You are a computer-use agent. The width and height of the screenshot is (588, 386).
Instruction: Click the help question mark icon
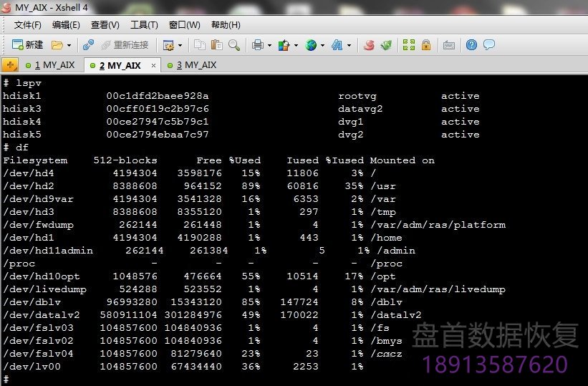471,45
